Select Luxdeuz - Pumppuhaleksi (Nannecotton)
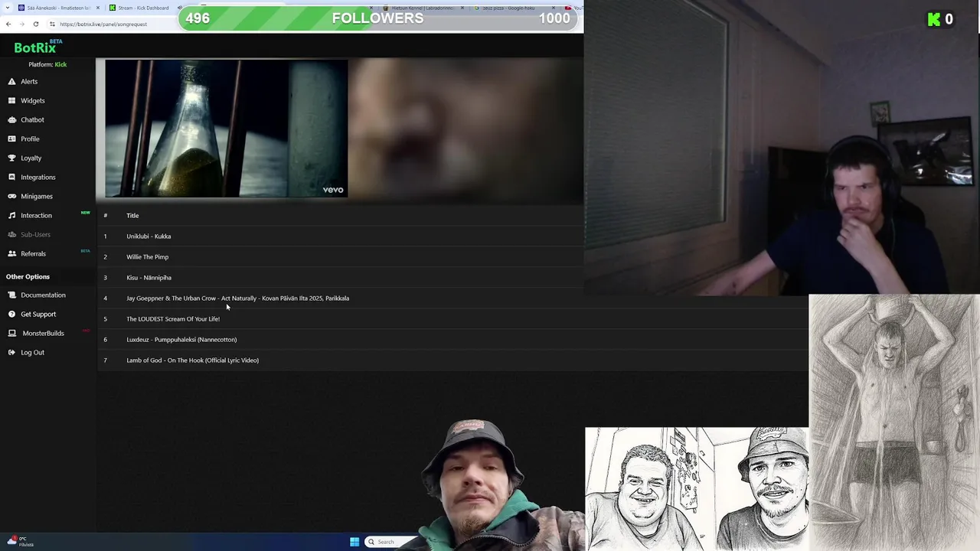980x551 pixels. coord(181,339)
